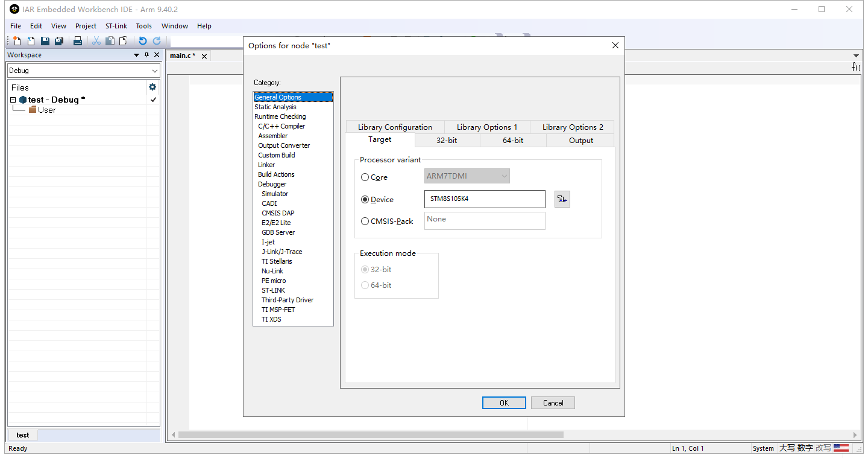Viewport: 868px width, 458px height.
Task: Switch to the Library Options 1 tab
Action: 487,127
